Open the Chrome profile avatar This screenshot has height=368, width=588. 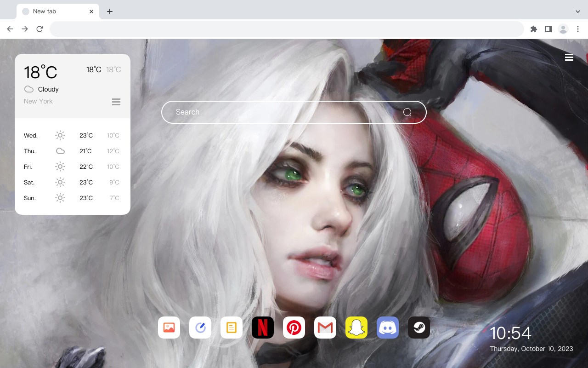pyautogui.click(x=563, y=29)
